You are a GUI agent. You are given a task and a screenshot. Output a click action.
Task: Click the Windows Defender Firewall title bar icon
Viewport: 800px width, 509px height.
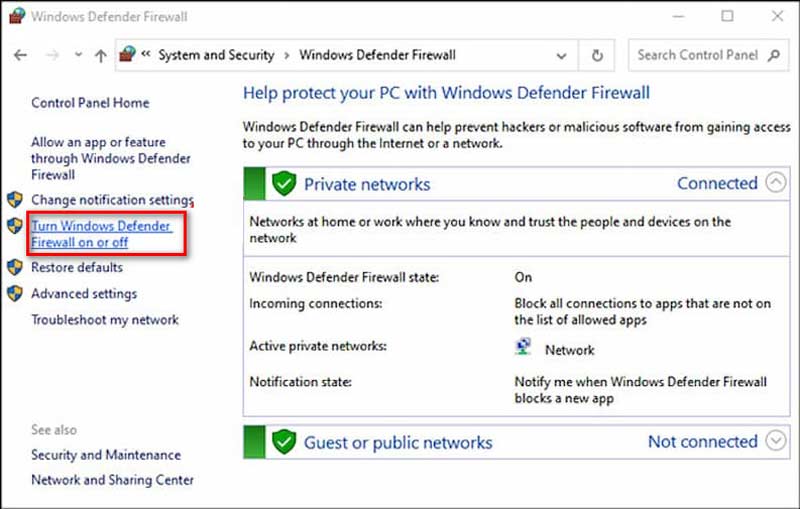(x=16, y=16)
